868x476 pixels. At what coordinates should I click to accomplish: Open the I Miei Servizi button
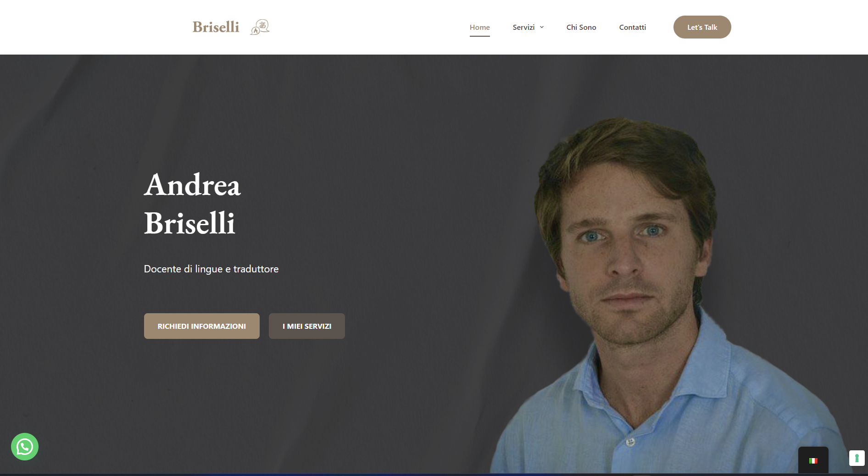(x=307, y=326)
